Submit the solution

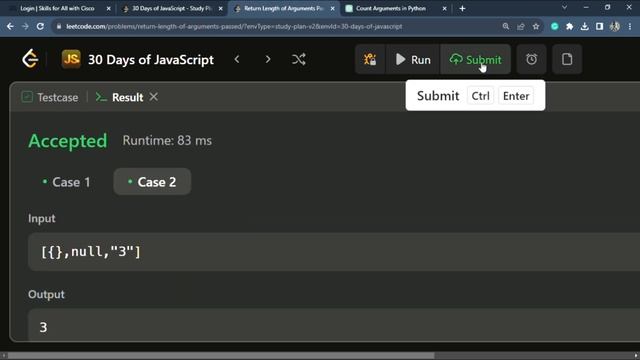pos(475,60)
